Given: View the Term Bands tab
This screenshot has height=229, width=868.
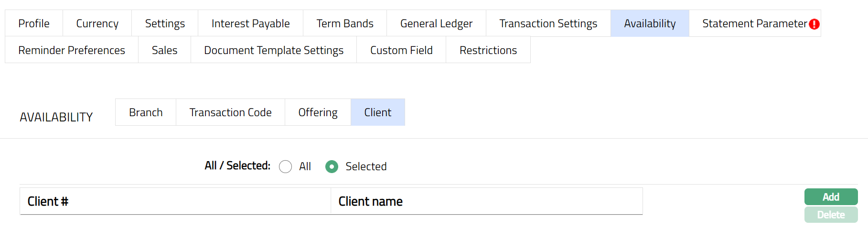Looking at the screenshot, I should 345,23.
